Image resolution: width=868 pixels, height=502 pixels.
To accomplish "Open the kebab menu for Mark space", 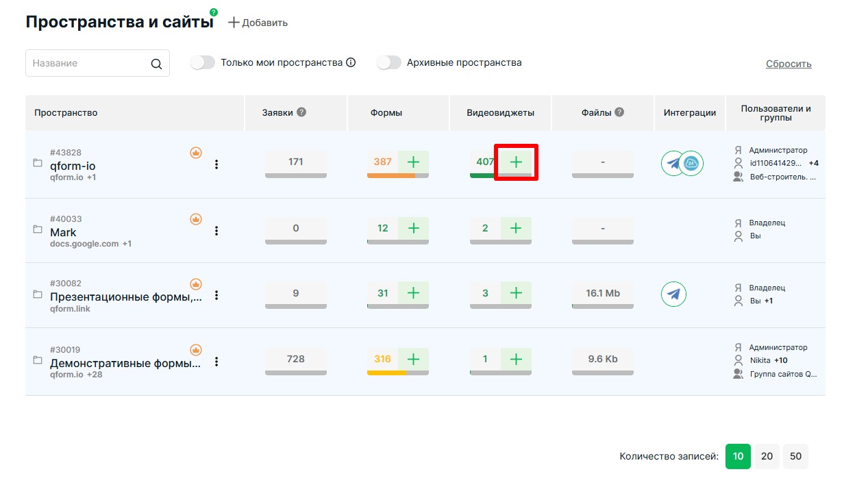I will point(216,231).
